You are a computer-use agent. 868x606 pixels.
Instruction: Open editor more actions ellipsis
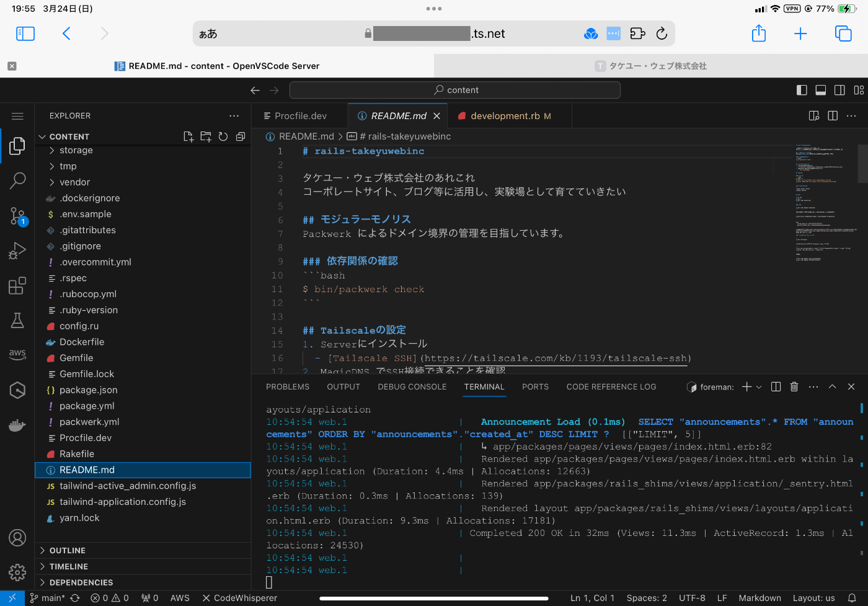tap(851, 116)
